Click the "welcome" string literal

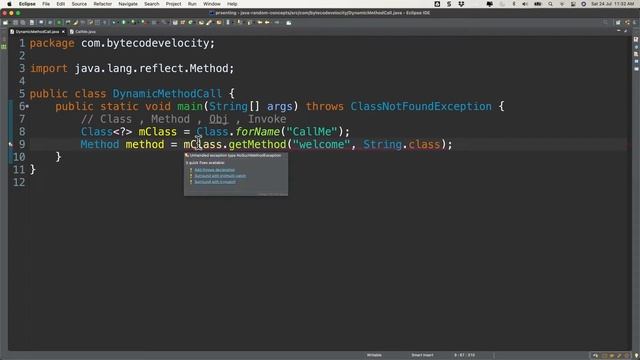(321, 144)
